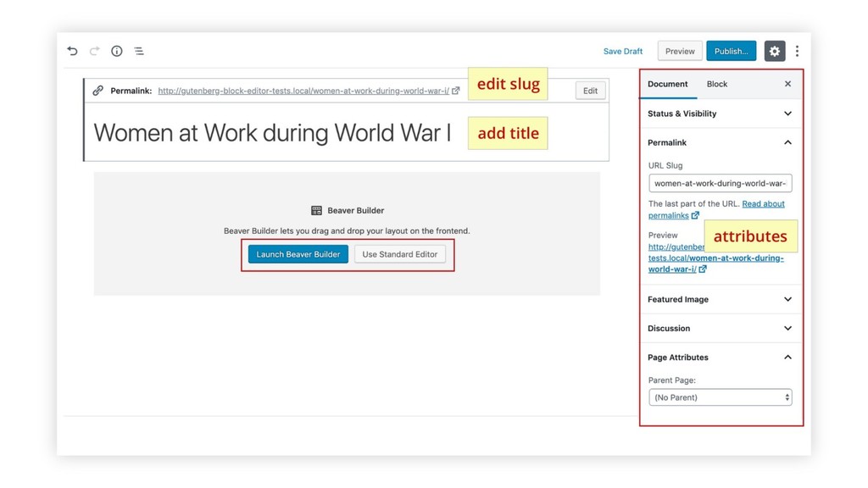Screen dimensions: 868x488
Task: Toggle the settings gear icon
Action: click(775, 51)
